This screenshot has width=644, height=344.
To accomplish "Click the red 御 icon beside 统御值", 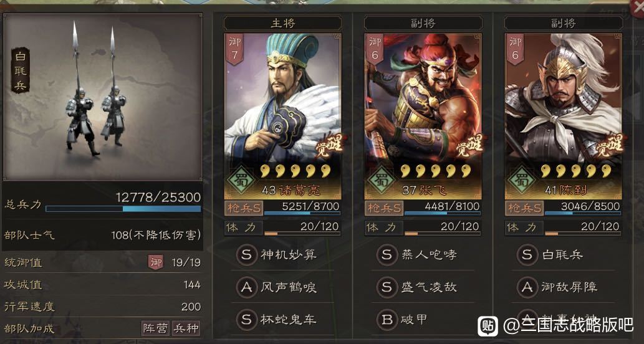I will pyautogui.click(x=156, y=262).
